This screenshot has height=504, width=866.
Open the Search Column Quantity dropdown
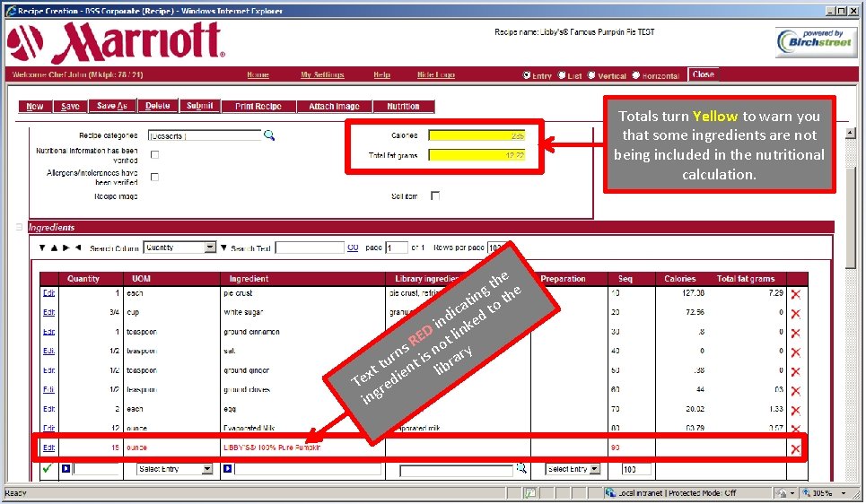210,248
